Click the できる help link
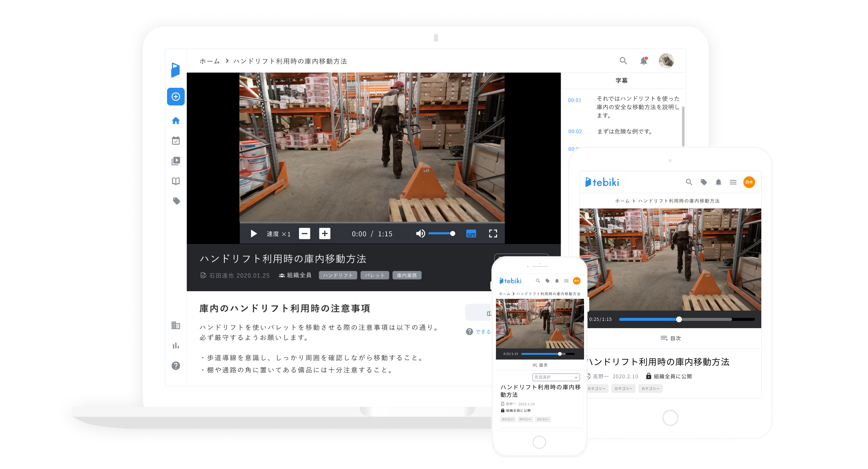868x469 pixels. (x=483, y=331)
